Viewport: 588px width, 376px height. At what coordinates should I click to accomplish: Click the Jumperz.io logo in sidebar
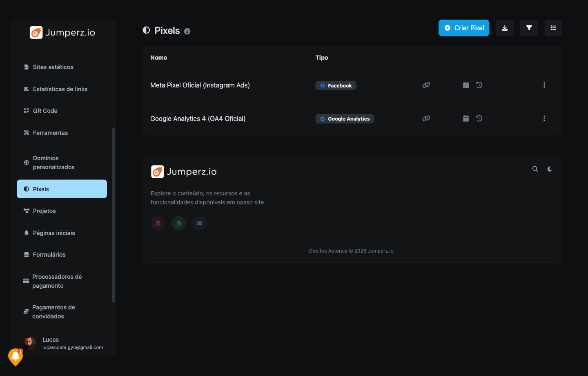[62, 32]
